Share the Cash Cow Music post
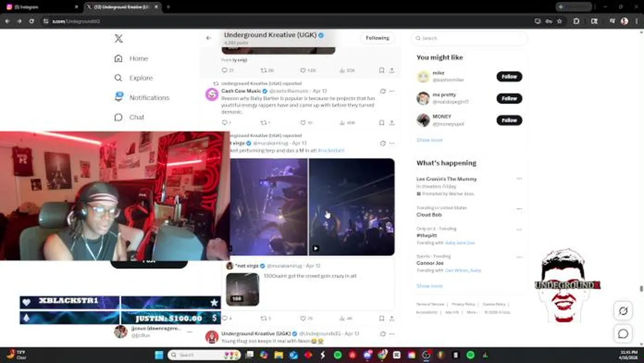Viewport: 644px width, 363px height. click(392, 123)
